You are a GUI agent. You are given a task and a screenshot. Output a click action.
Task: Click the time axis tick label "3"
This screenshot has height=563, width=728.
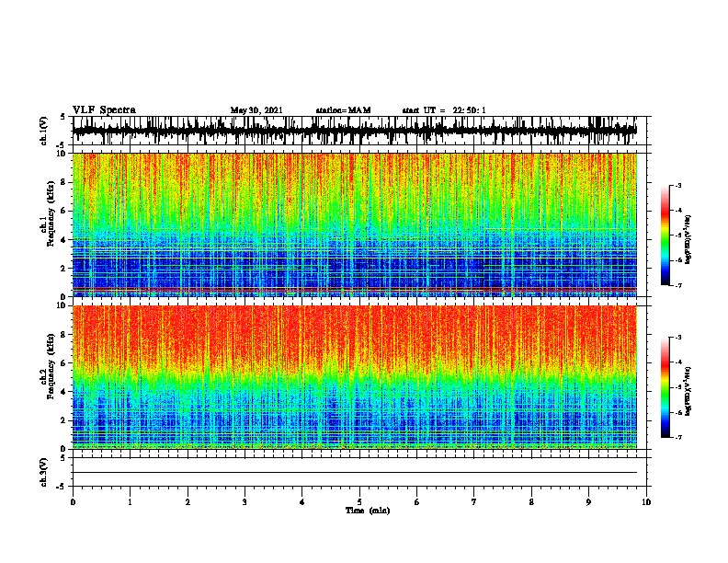click(x=245, y=502)
